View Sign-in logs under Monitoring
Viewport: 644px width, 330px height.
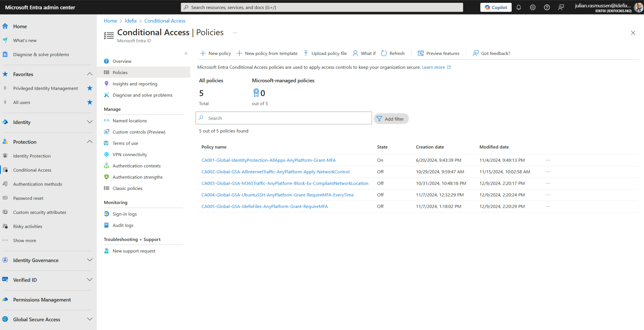[x=125, y=214]
